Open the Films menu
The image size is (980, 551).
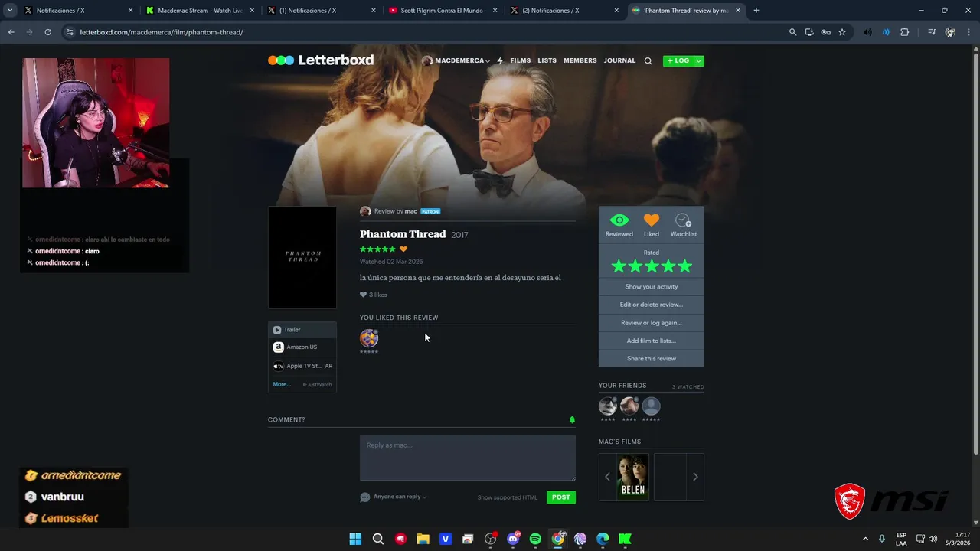click(521, 60)
